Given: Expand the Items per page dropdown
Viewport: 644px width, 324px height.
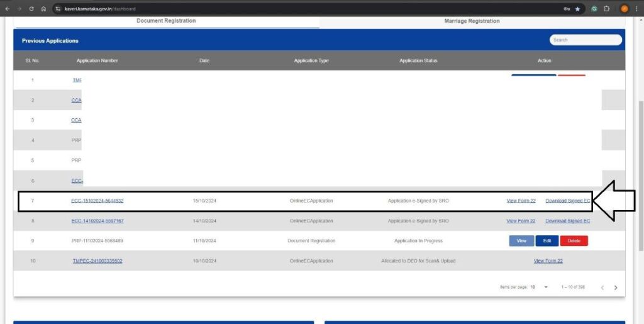Looking at the screenshot, I should (x=545, y=287).
